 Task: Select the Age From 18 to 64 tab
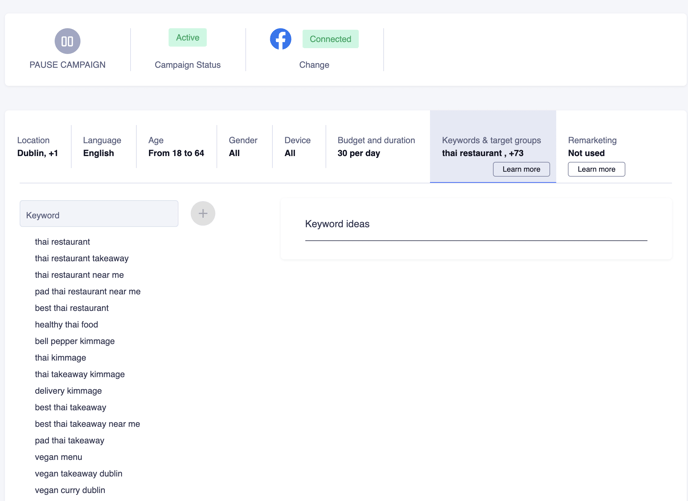point(176,147)
